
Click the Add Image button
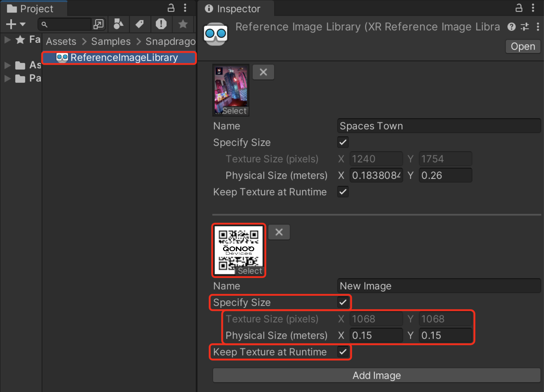[x=376, y=375]
